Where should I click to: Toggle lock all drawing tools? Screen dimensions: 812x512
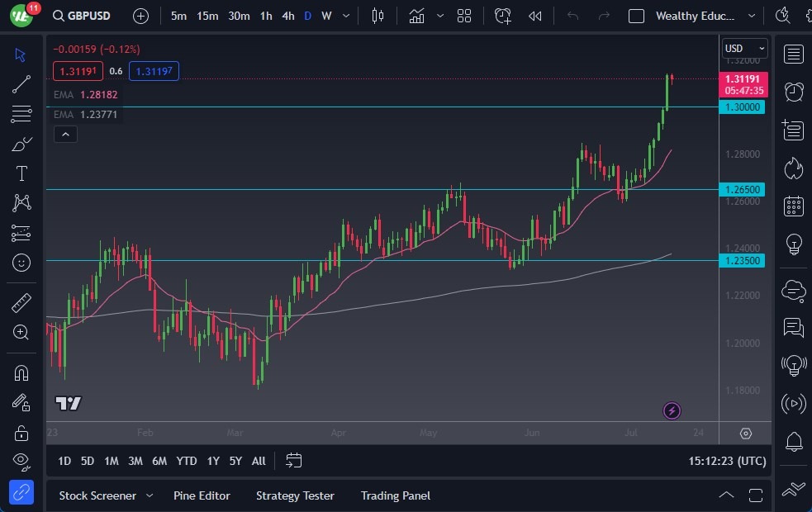[21, 432]
